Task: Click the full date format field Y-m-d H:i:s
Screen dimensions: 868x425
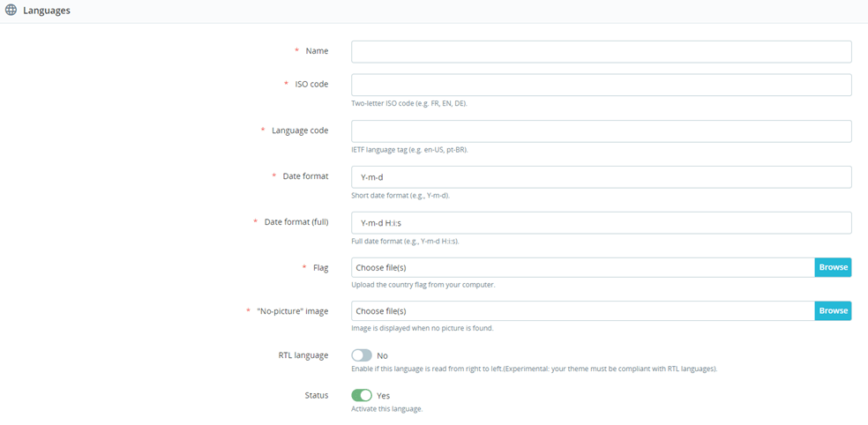Action: tap(602, 223)
